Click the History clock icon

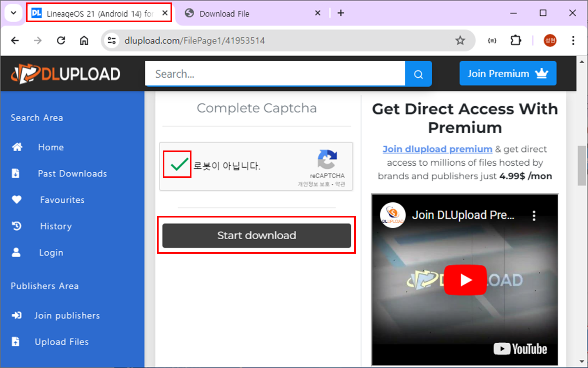coord(16,226)
